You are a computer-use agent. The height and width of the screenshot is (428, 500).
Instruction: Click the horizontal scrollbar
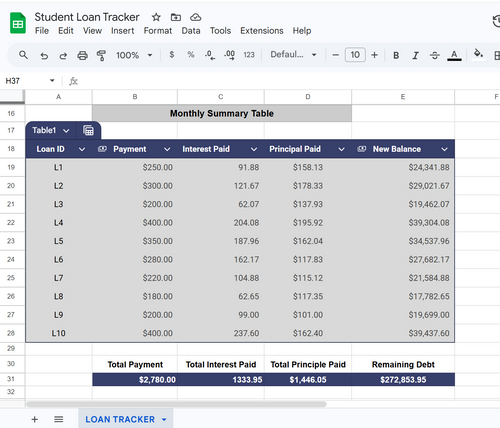coord(176,404)
